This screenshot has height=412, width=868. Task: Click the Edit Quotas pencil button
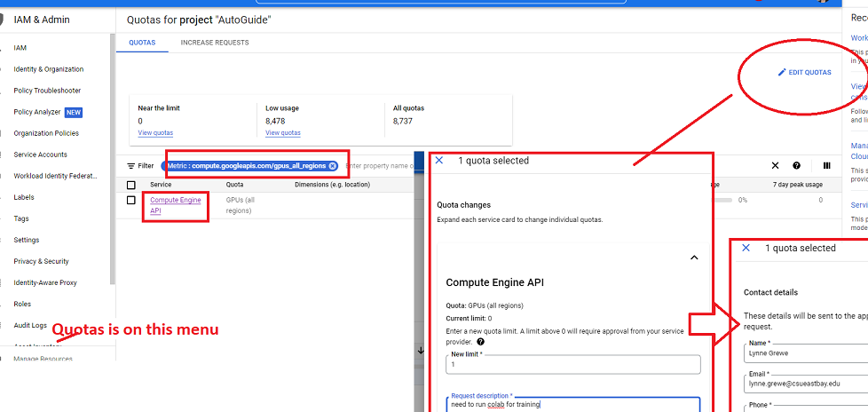[804, 72]
